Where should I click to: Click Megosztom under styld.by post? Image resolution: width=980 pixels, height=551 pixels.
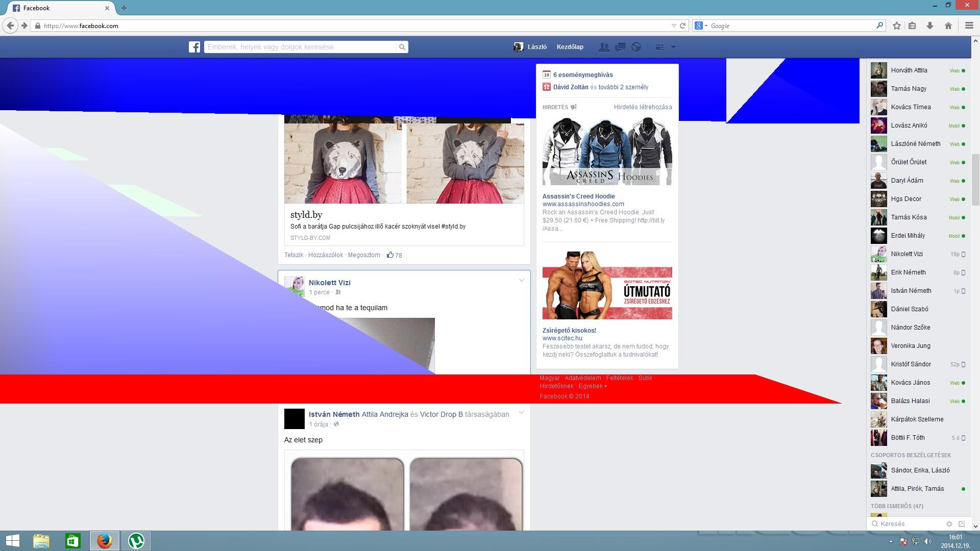coord(364,255)
